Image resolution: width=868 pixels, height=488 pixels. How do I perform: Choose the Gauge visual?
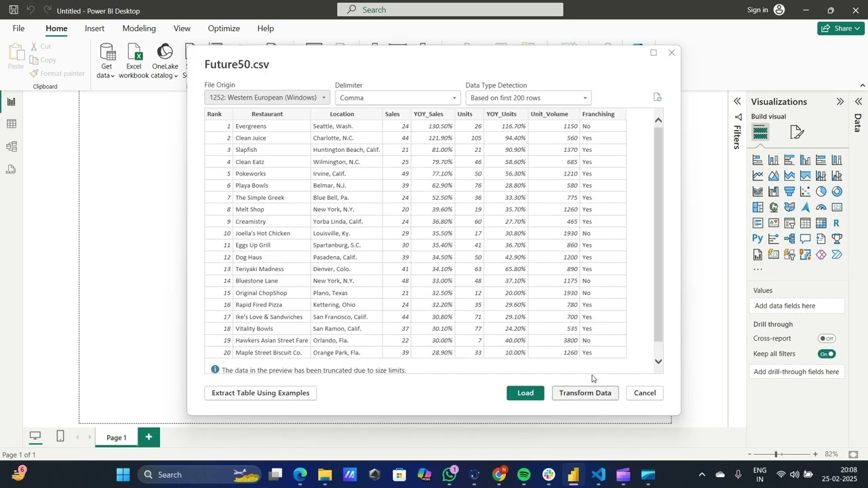pos(821,207)
